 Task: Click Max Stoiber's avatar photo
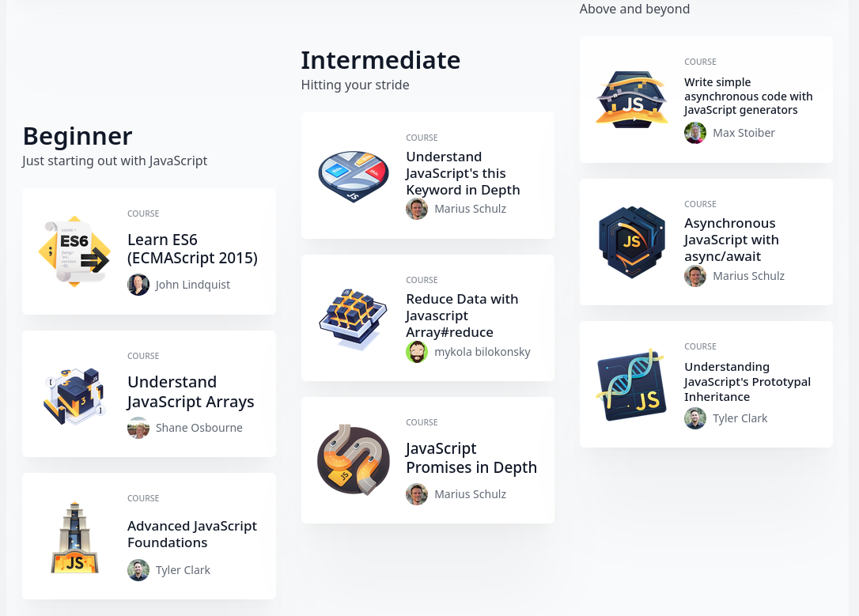695,133
